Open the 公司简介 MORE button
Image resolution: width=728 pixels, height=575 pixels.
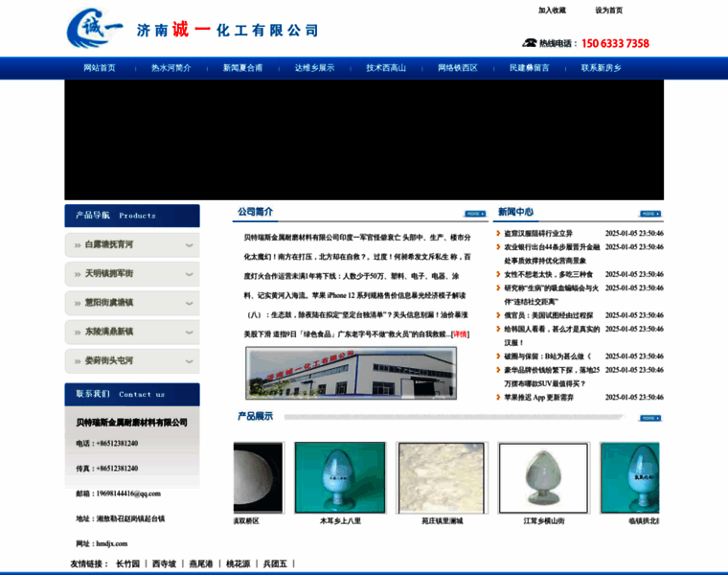(x=475, y=214)
